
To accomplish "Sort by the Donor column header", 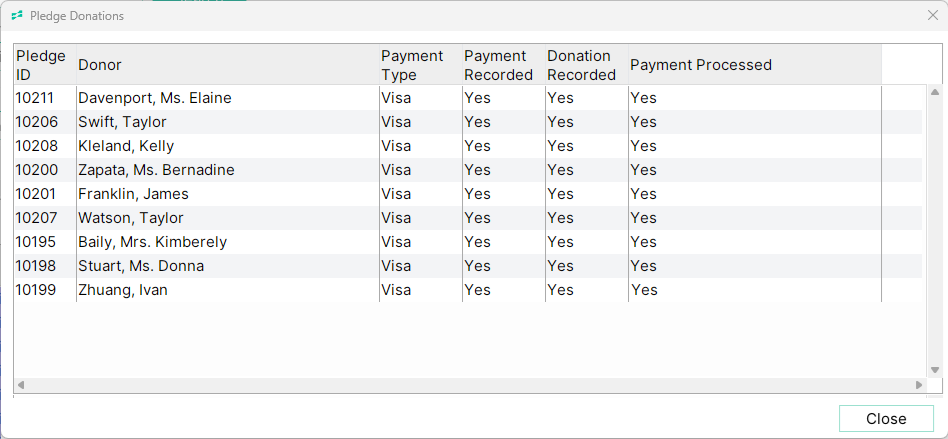I will pos(228,65).
